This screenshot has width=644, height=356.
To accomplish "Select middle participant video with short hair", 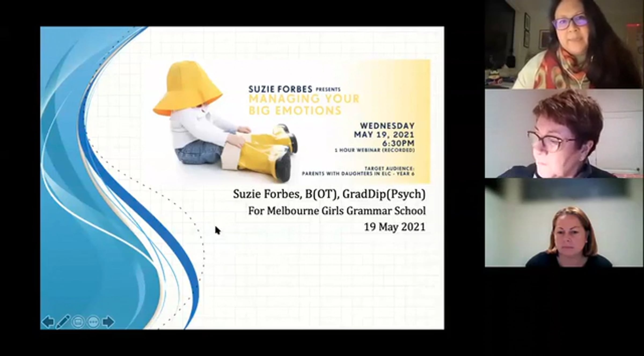I will tap(563, 133).
